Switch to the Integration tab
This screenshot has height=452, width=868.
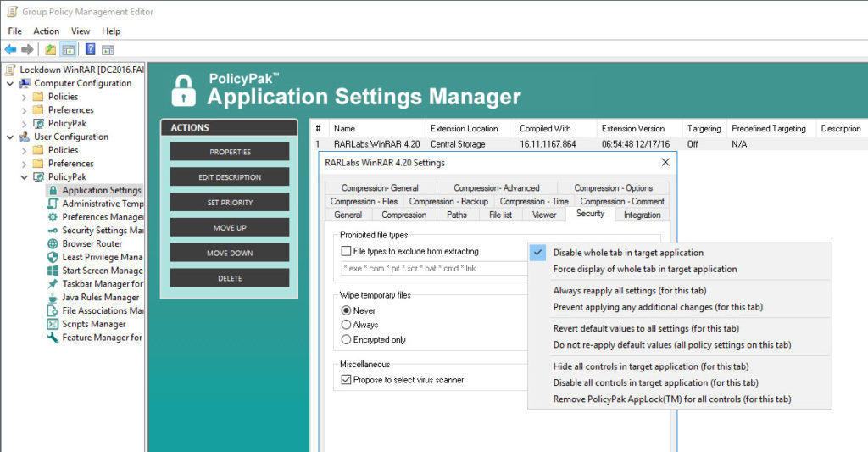pyautogui.click(x=643, y=215)
